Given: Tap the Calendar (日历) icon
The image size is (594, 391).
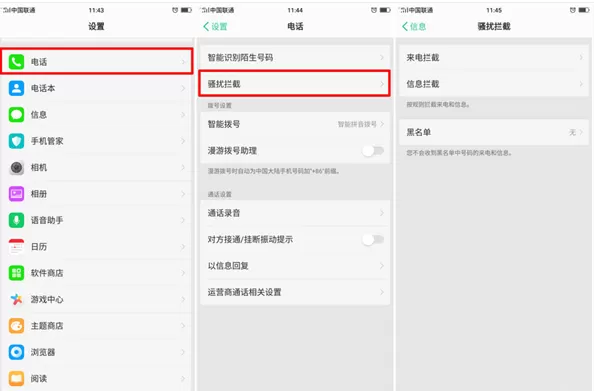Looking at the screenshot, I should tap(16, 247).
